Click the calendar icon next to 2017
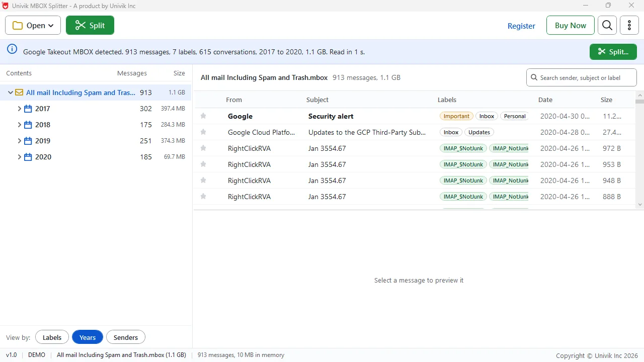Screen dimensions: 644x362 (28, 109)
